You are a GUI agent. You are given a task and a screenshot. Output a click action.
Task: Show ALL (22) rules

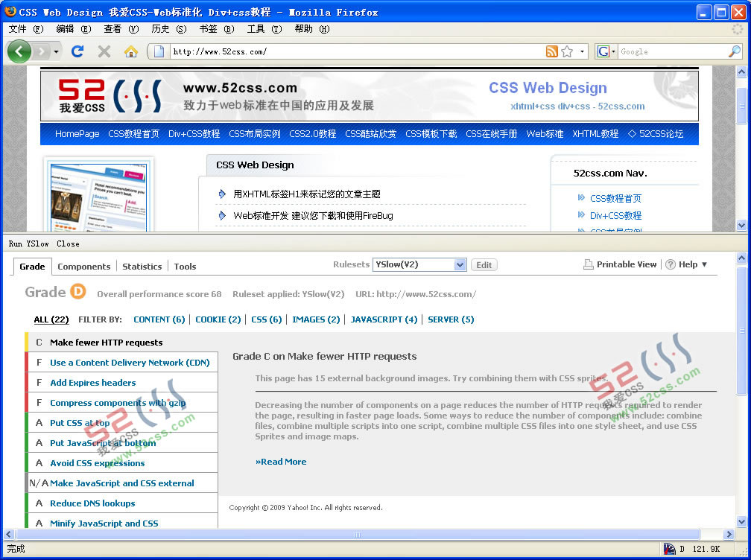[x=51, y=319]
